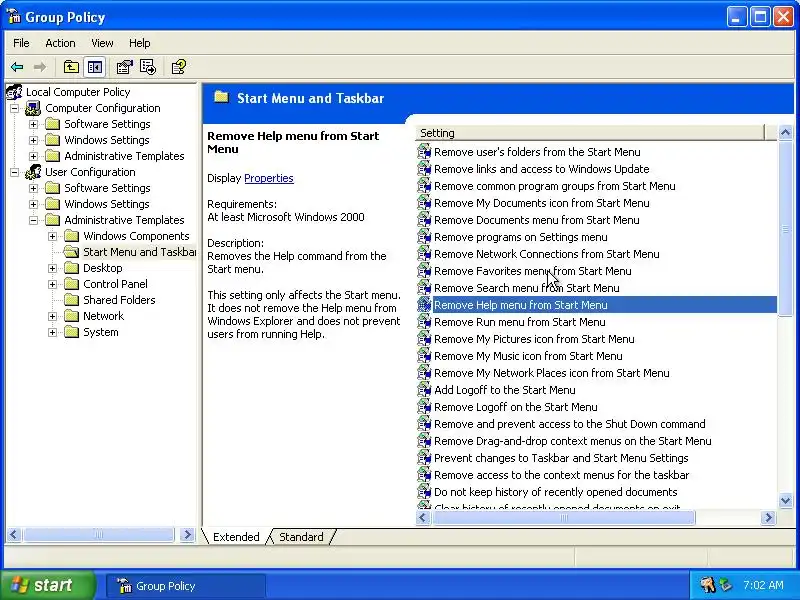Screen dimensions: 800x600
Task: Open the Help menu
Action: point(139,43)
